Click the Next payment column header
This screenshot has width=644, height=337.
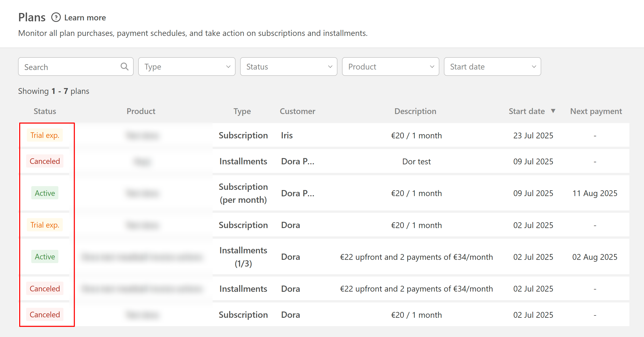pos(596,111)
